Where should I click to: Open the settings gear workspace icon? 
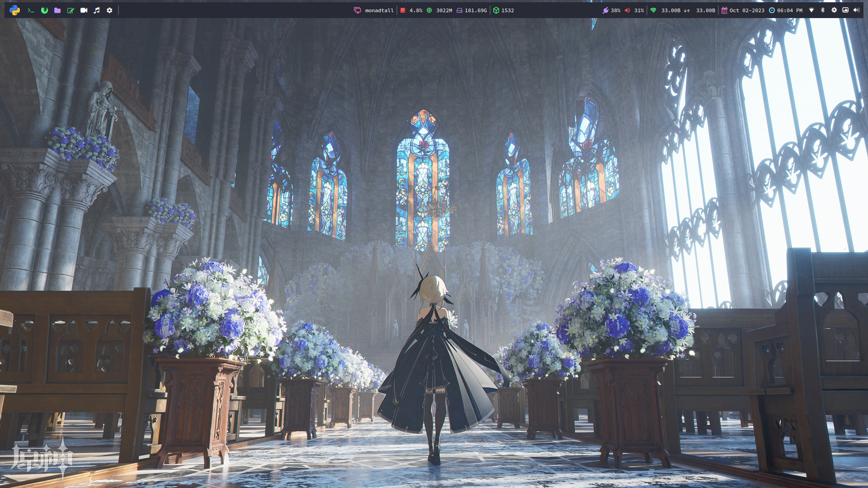pos(109,10)
